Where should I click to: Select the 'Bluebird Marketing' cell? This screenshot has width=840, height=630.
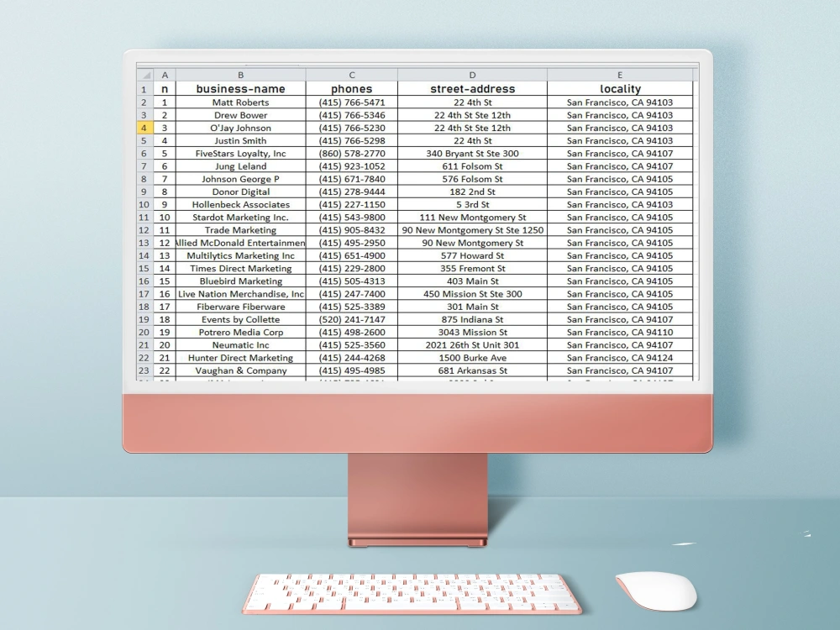[240, 281]
